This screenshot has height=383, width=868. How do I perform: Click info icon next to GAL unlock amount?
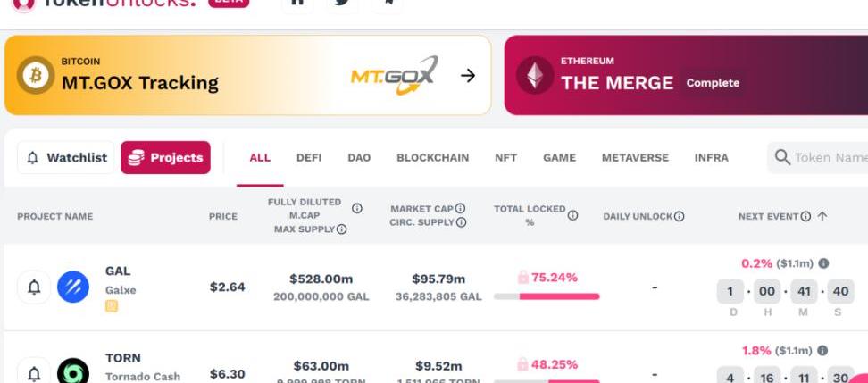click(x=823, y=263)
